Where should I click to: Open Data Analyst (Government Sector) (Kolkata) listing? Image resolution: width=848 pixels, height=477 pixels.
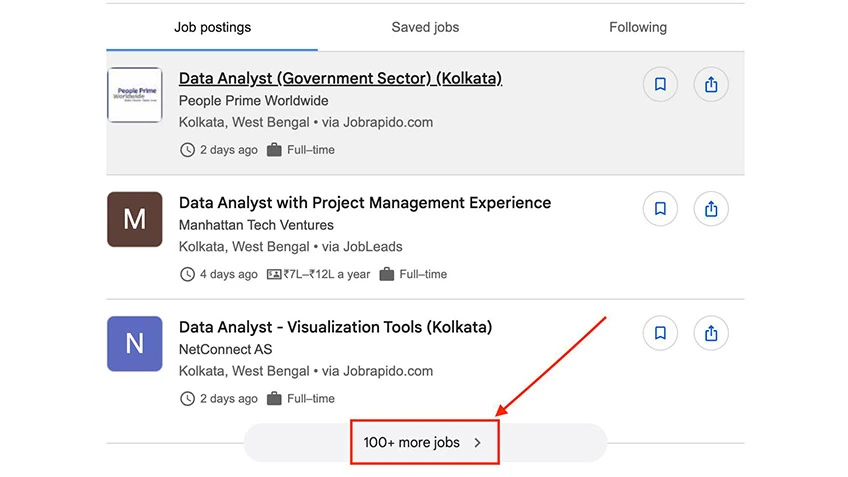pyautogui.click(x=340, y=78)
